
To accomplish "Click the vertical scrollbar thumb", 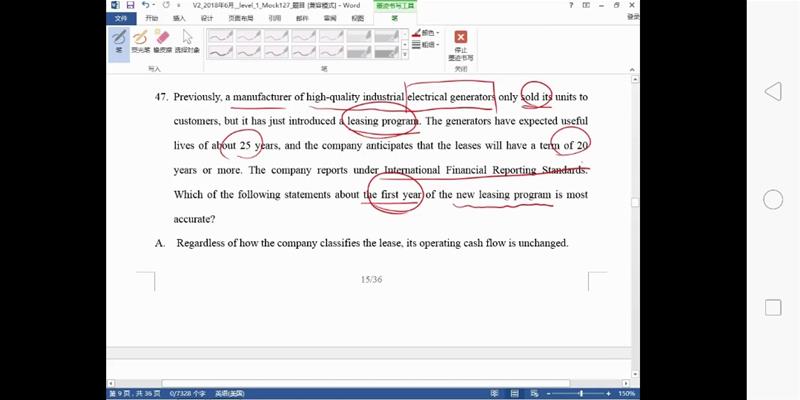I will 635,203.
